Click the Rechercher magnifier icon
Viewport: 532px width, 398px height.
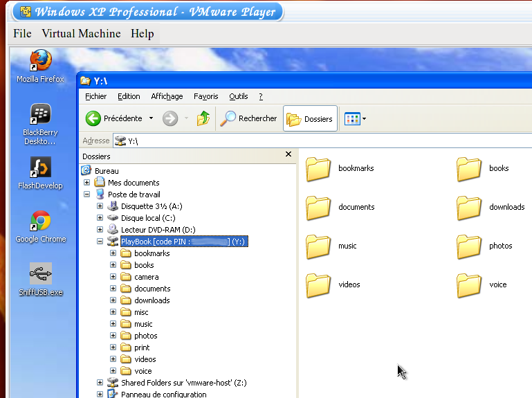pos(228,118)
